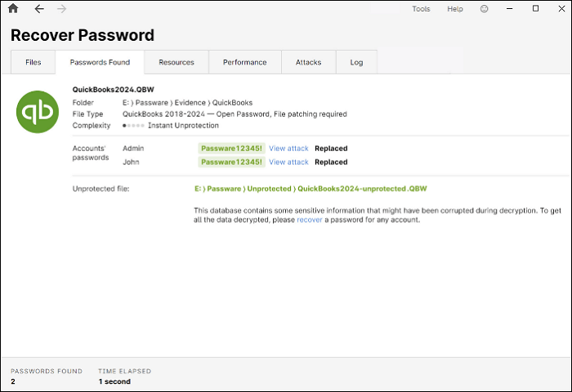Open the Attacks tab
Viewport: 572px width, 392px height.
pos(308,62)
